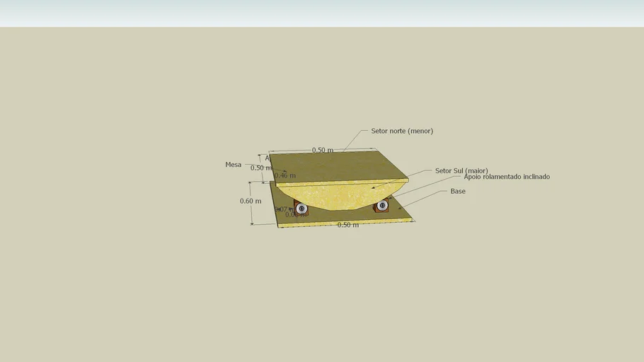The width and height of the screenshot is (644, 362).
Task: Click the right roller bearing
Action: pos(382,206)
